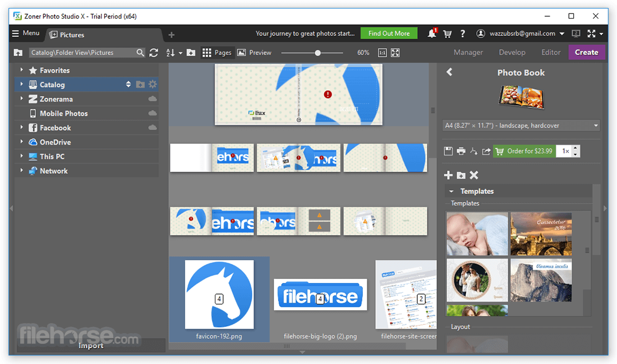The image size is (617, 364).
Task: Expand the Network tree node
Action: coord(22,170)
